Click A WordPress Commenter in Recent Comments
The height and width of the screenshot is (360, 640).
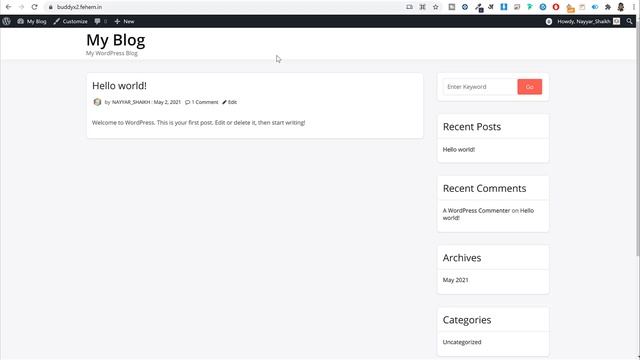click(476, 211)
